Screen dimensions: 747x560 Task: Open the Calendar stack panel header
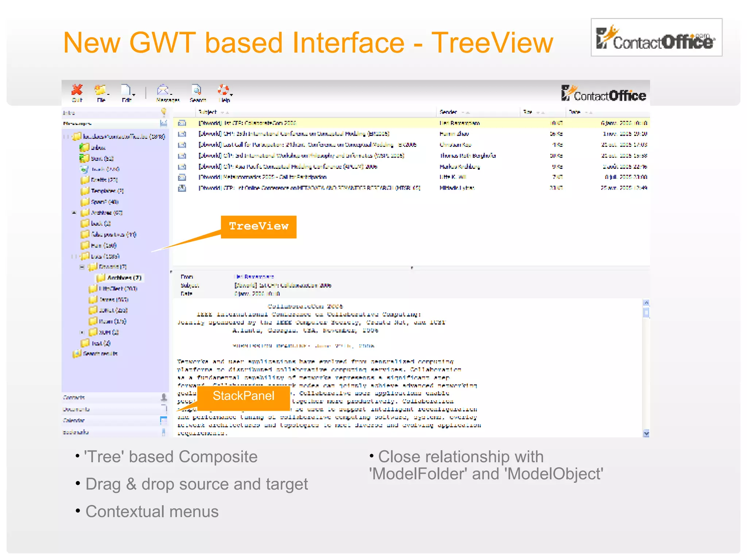click(x=115, y=420)
